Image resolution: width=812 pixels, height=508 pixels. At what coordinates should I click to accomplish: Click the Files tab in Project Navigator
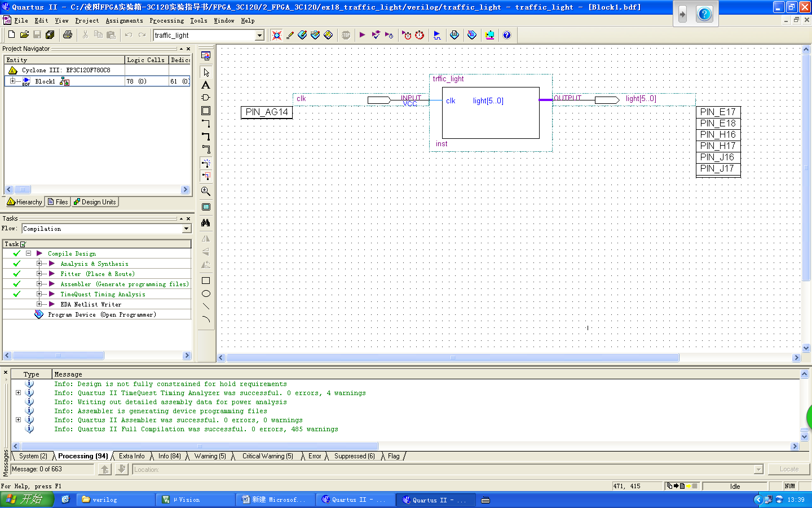58,202
